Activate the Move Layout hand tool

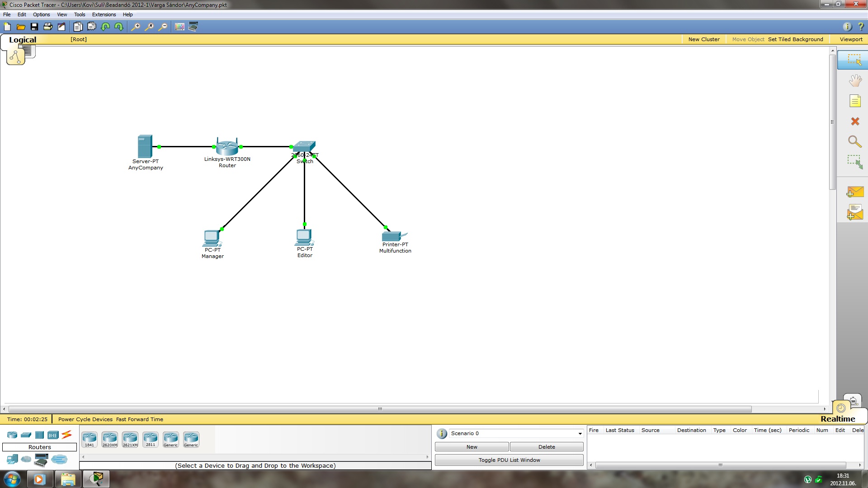point(855,81)
